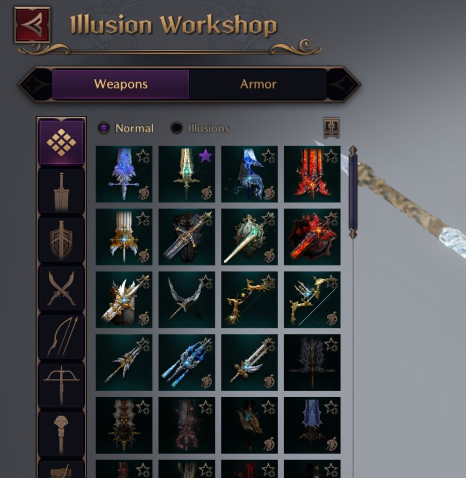Viewport: 466px width, 478px height.
Task: Switch to the Armor tab
Action: point(258,84)
